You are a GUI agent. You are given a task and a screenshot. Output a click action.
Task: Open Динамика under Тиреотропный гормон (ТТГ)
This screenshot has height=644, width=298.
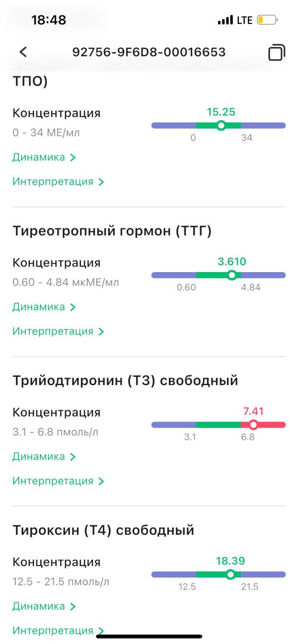pos(44,307)
